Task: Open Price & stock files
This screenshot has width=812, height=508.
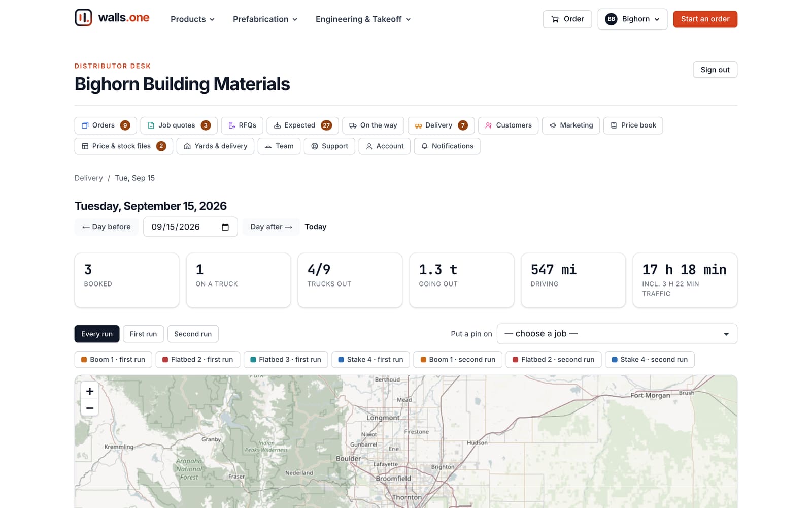Action: click(x=124, y=146)
